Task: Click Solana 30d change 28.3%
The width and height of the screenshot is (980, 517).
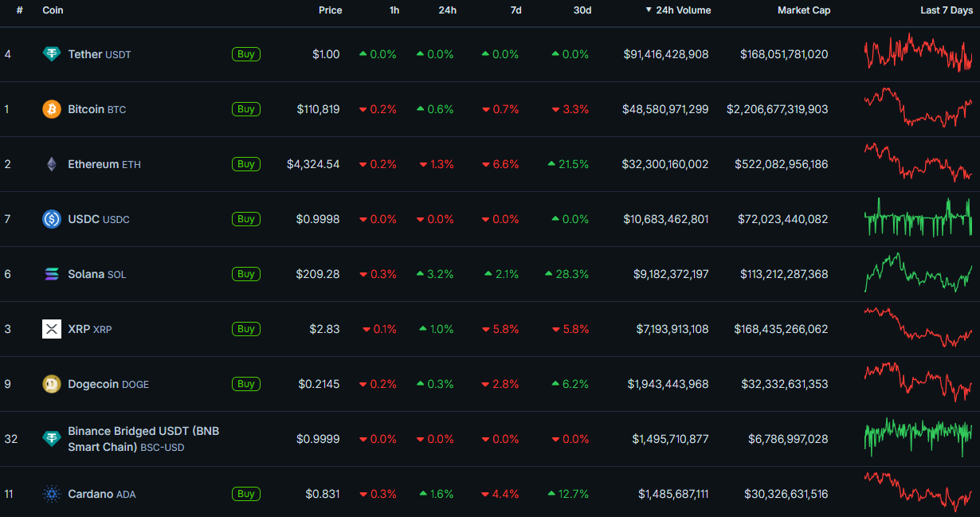Action: [x=566, y=274]
